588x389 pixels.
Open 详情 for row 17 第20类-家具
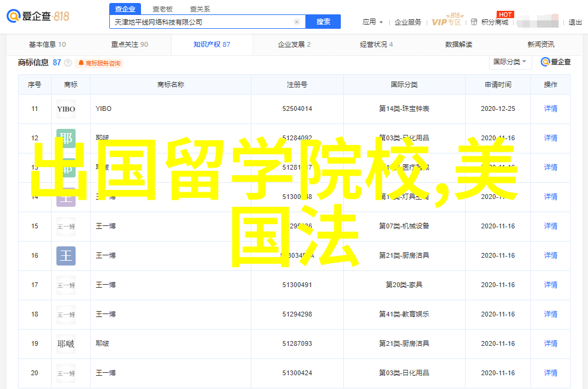[551, 285]
